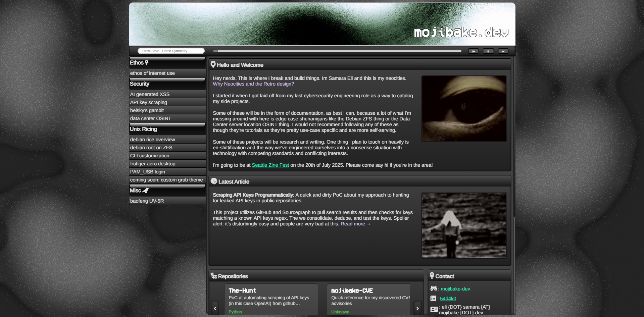644x317 pixels.
Task: Click the icon beside Hello and Welcome
Action: pos(213,64)
